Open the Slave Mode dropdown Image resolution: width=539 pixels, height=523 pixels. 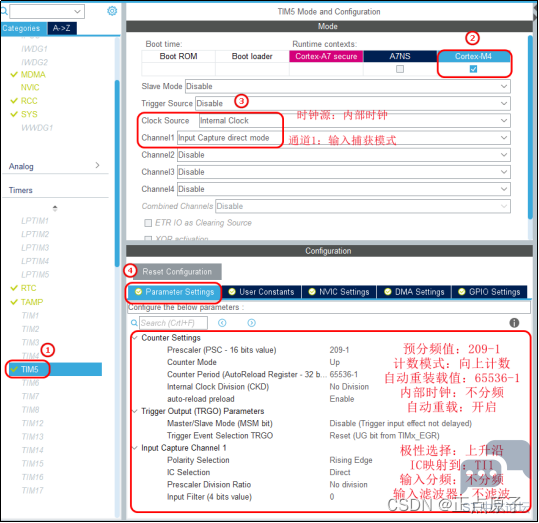coord(348,86)
